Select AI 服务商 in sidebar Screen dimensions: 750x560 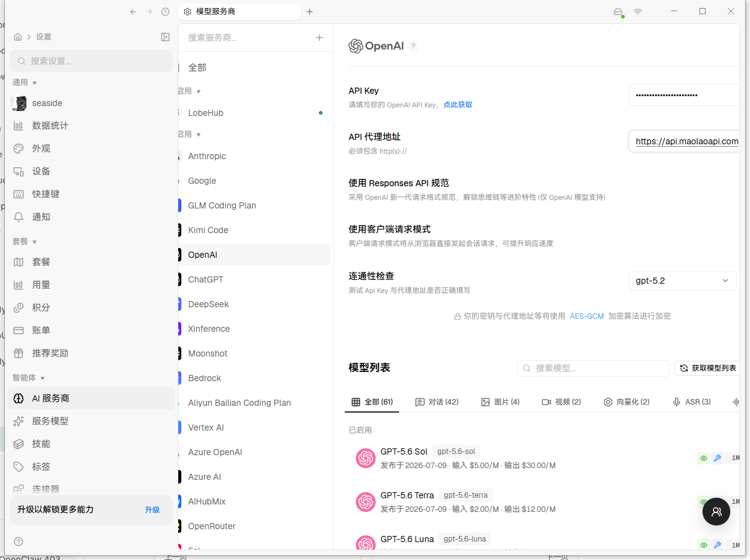pyautogui.click(x=91, y=398)
